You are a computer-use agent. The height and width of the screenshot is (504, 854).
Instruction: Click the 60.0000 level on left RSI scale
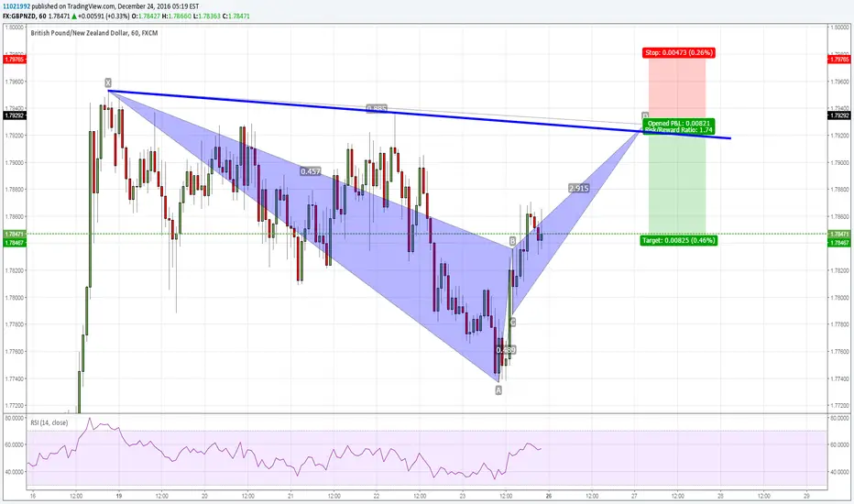click(14, 444)
